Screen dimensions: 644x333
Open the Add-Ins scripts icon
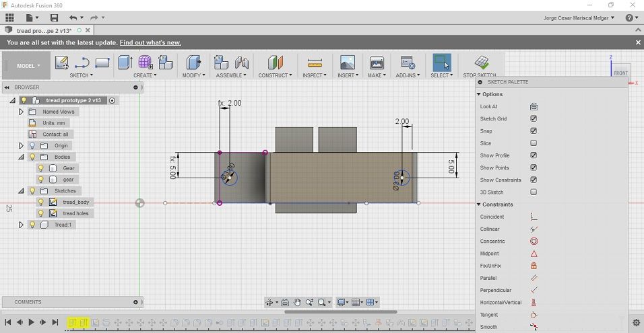408,63
